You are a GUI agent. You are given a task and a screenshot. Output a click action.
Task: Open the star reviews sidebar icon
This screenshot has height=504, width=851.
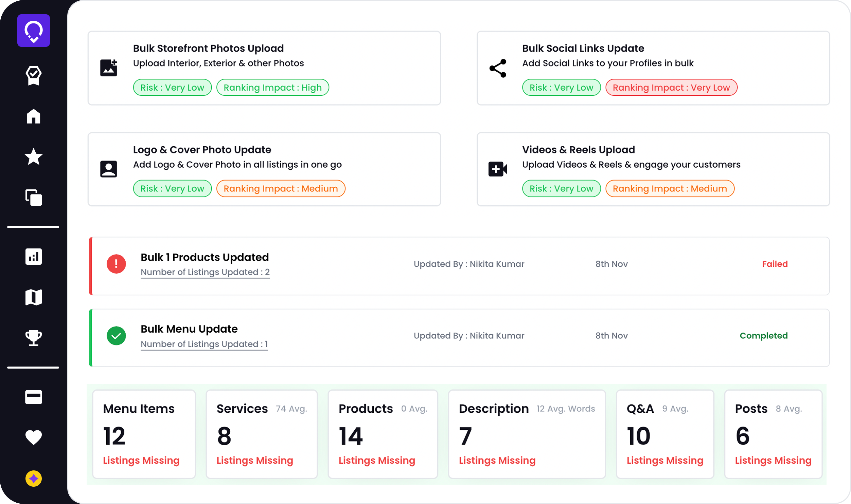(x=33, y=156)
